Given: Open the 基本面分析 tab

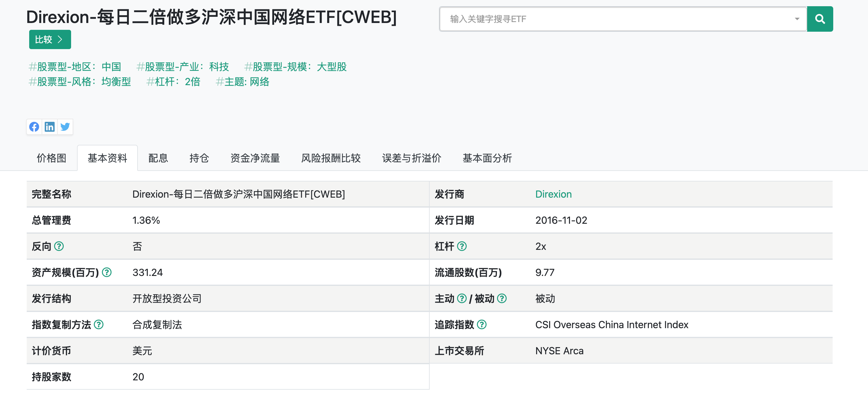Looking at the screenshot, I should [x=487, y=158].
